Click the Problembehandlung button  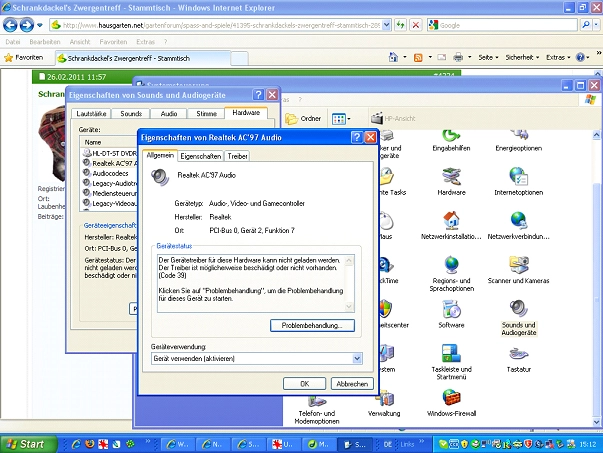(x=312, y=325)
